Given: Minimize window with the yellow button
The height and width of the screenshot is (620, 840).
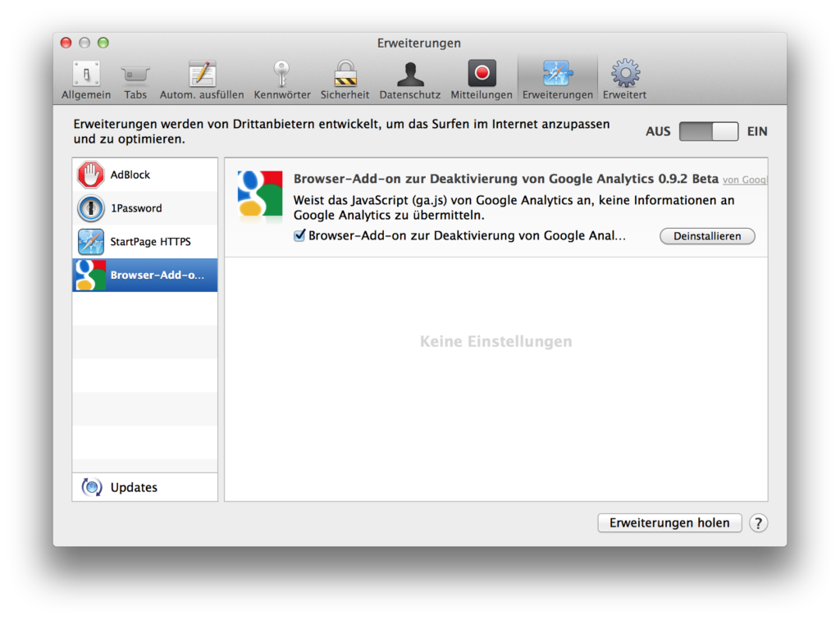Looking at the screenshot, I should point(84,43).
